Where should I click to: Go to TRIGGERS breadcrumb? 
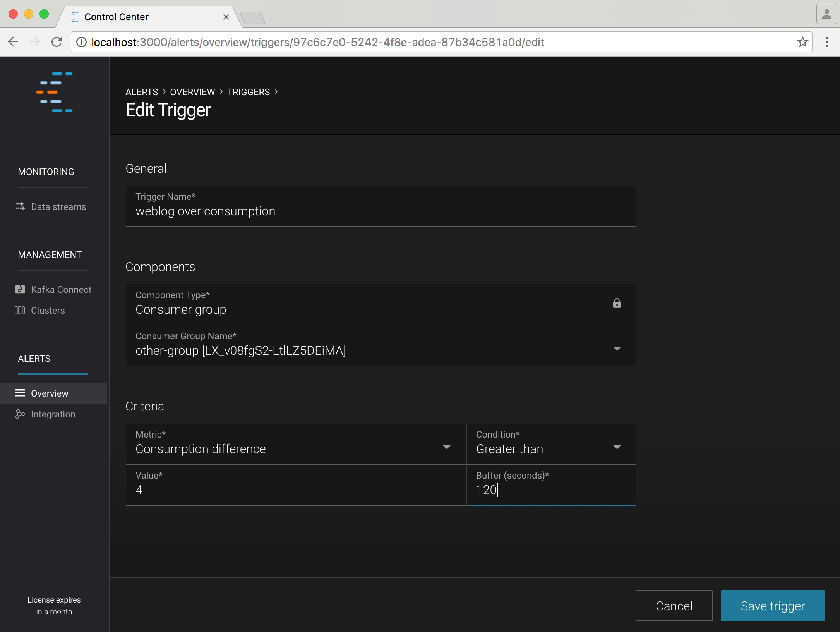248,92
